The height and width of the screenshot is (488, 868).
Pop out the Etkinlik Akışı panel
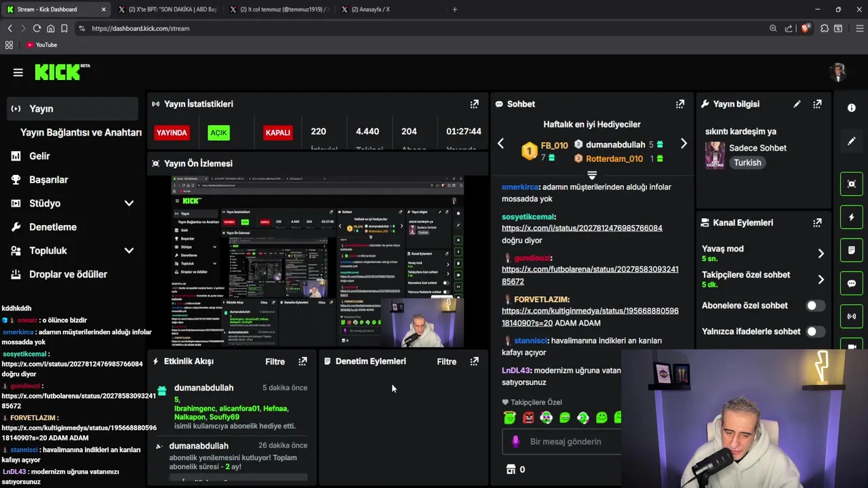(x=302, y=361)
